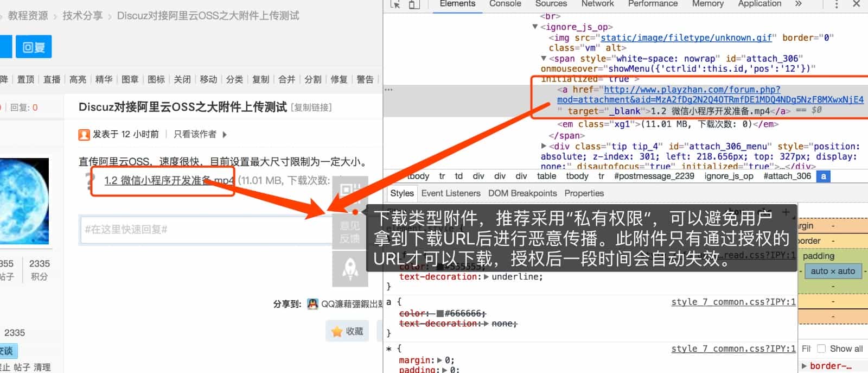Open the playzhan.com forum.php href link
Viewport: 868px width, 373px height.
tap(710, 94)
